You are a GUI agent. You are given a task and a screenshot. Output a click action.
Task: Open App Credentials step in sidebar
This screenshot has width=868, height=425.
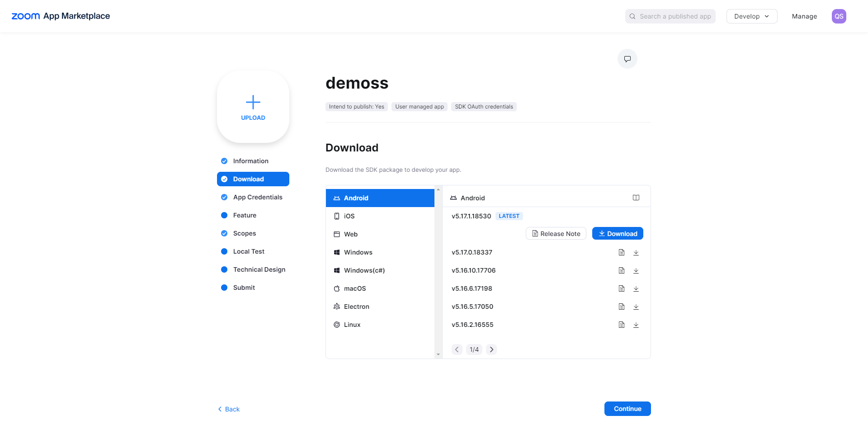[257, 197]
